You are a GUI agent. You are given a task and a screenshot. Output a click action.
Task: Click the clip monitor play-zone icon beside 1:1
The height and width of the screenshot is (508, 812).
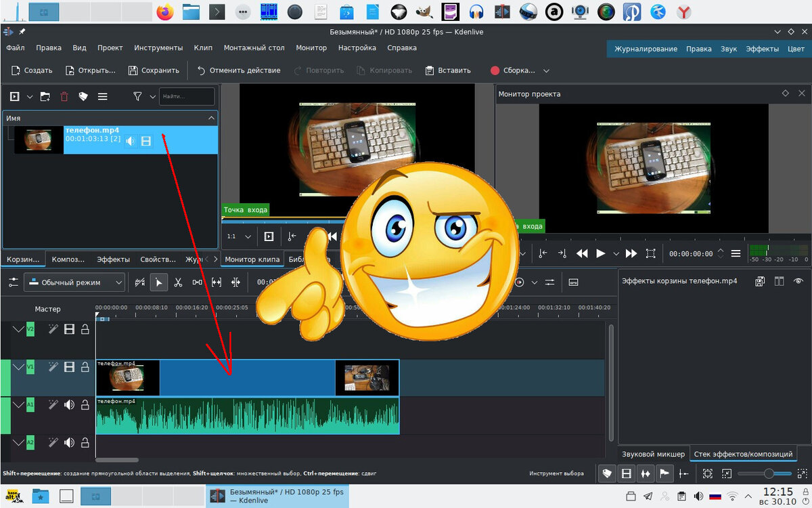269,236
